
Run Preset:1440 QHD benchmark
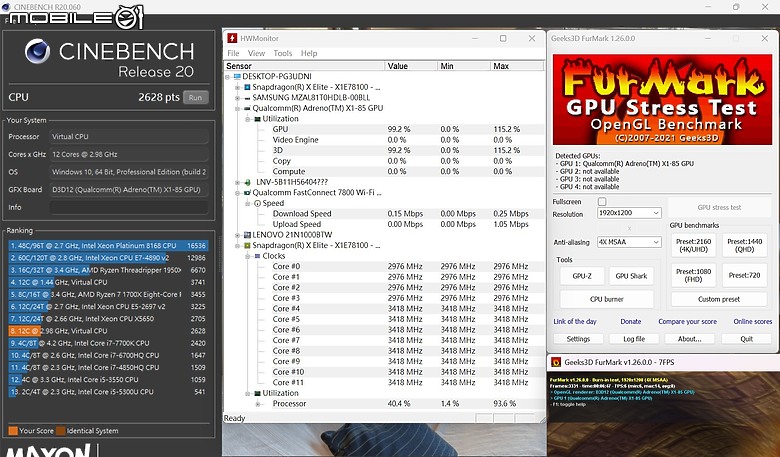(x=744, y=245)
